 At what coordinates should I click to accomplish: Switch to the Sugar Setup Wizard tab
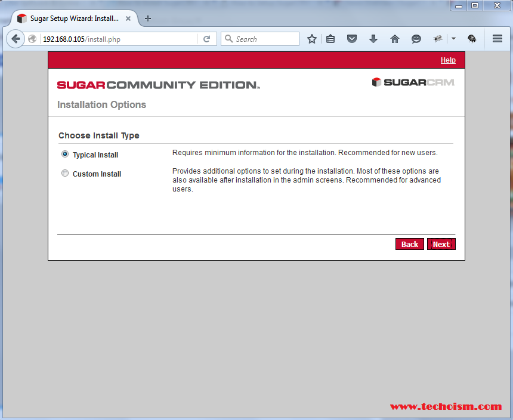73,18
